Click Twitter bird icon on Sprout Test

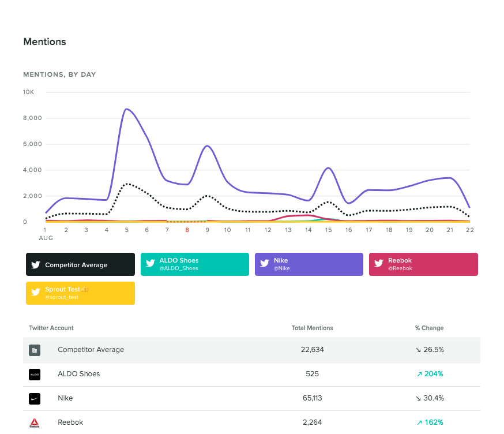[x=36, y=292]
